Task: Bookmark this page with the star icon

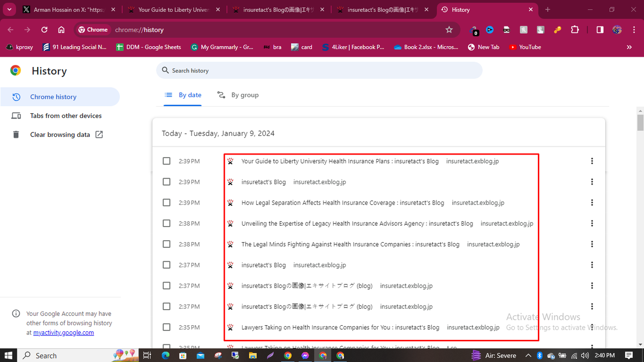Action: [x=449, y=30]
